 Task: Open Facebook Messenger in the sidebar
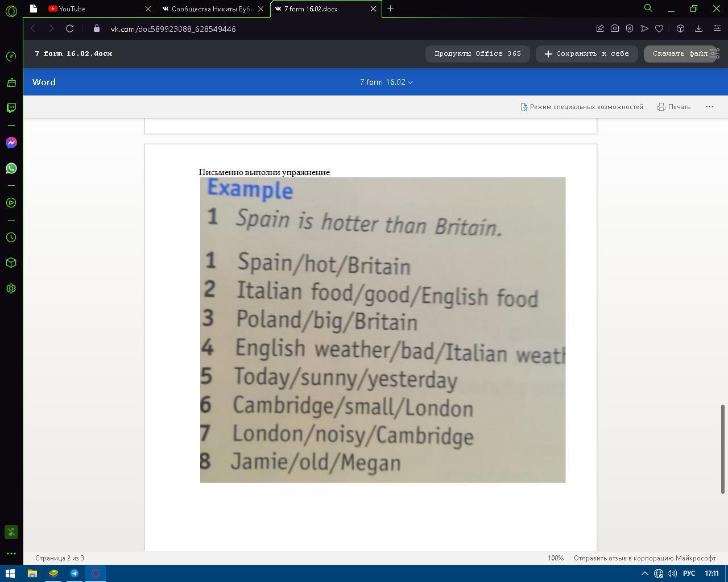coord(11,143)
